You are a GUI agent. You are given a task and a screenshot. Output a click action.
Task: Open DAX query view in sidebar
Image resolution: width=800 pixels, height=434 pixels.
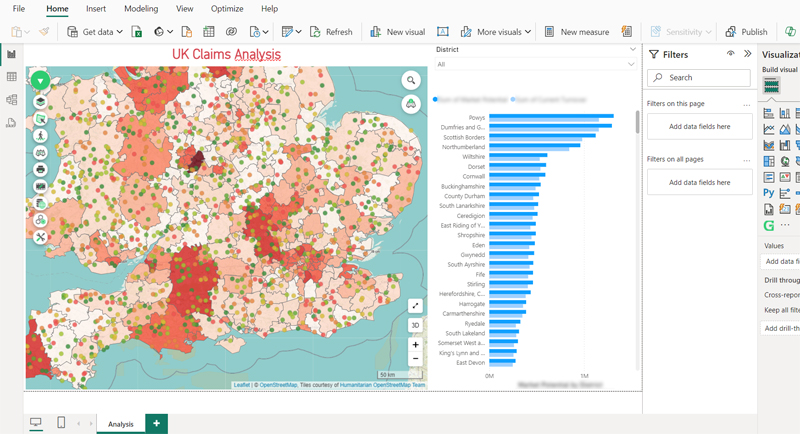pos(11,122)
